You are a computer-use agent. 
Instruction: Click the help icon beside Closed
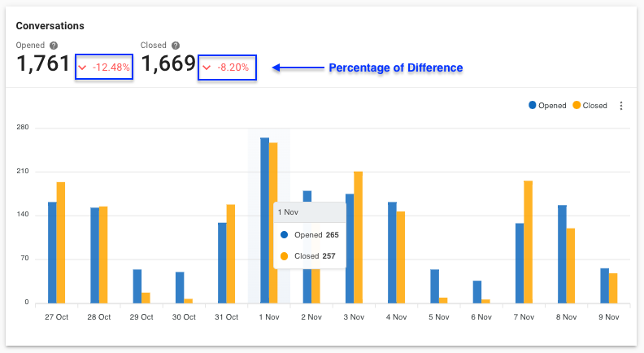(x=176, y=46)
